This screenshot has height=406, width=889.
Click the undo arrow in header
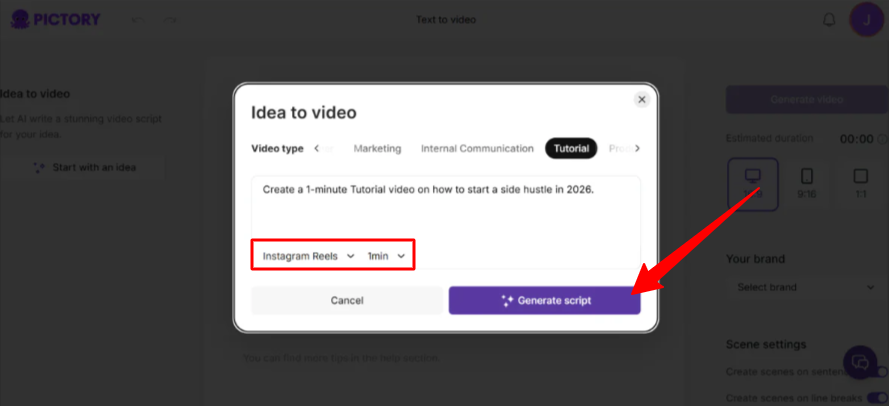coord(138,20)
